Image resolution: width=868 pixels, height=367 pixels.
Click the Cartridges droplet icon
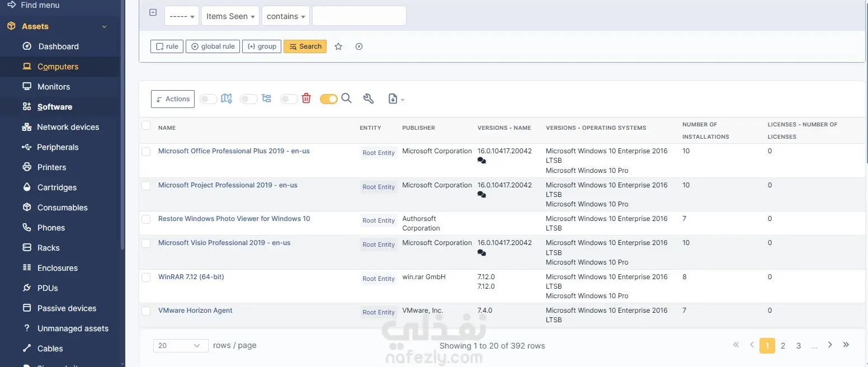pos(27,187)
